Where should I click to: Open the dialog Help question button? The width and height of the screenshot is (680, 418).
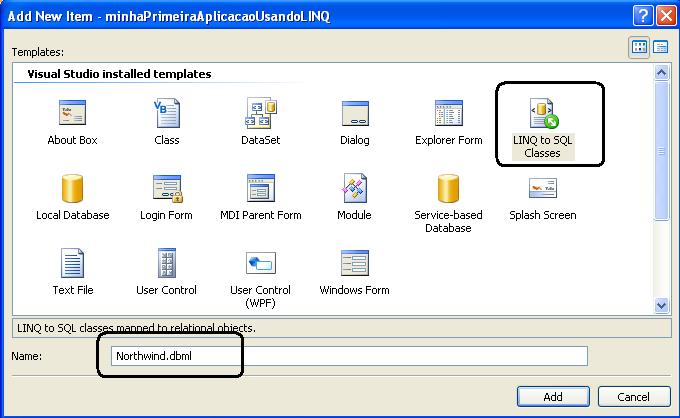click(643, 16)
